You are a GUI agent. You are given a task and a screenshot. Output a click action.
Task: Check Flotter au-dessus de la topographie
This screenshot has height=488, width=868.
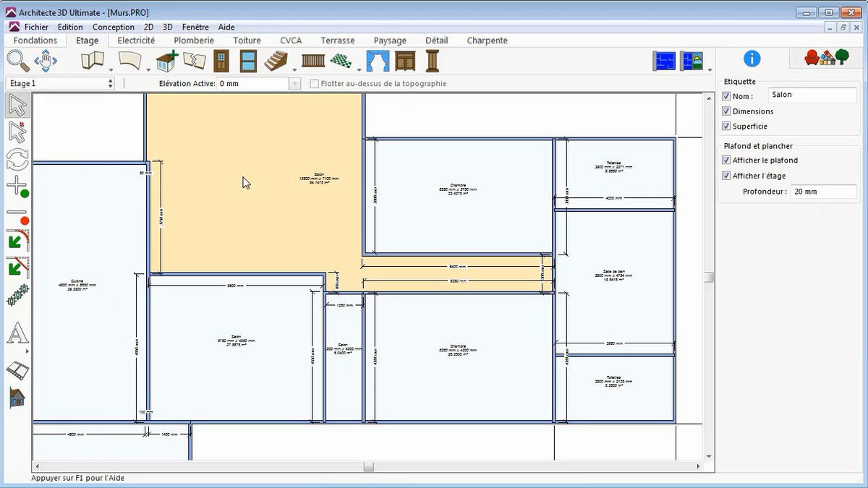[x=314, y=84]
